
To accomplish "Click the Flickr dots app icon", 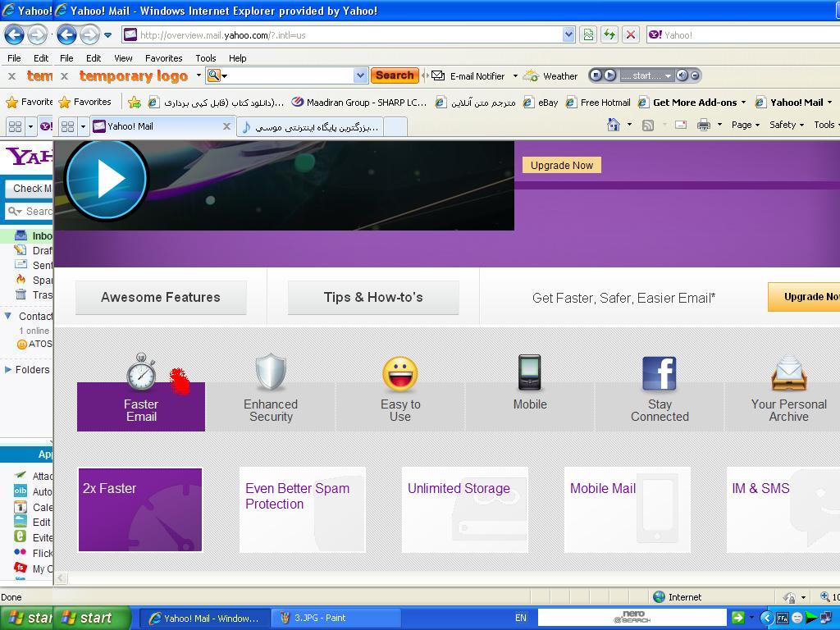I will 21,552.
